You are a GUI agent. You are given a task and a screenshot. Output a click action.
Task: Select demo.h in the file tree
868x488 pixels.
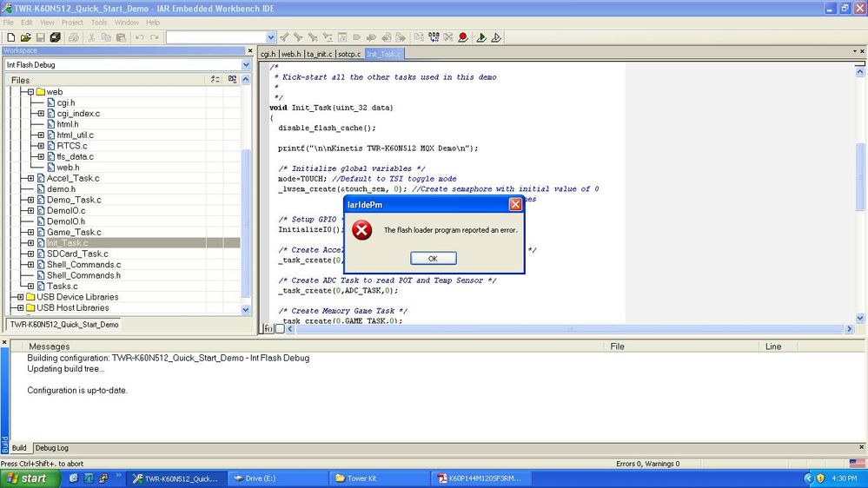[61, 189]
